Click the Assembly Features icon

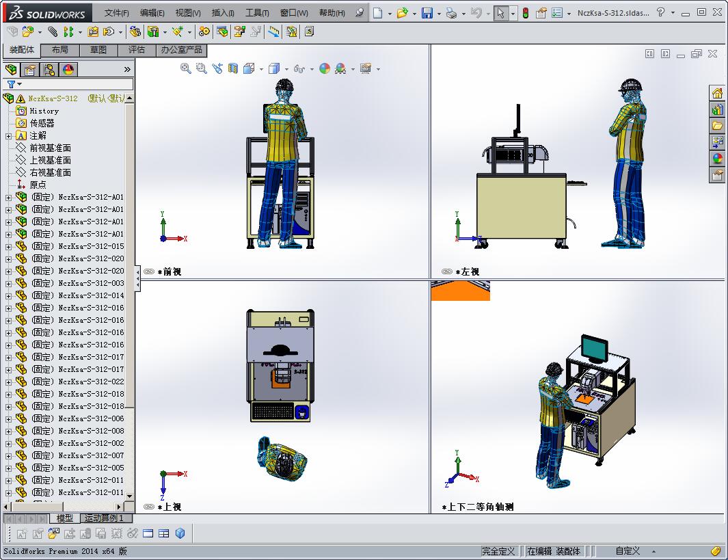(x=153, y=31)
